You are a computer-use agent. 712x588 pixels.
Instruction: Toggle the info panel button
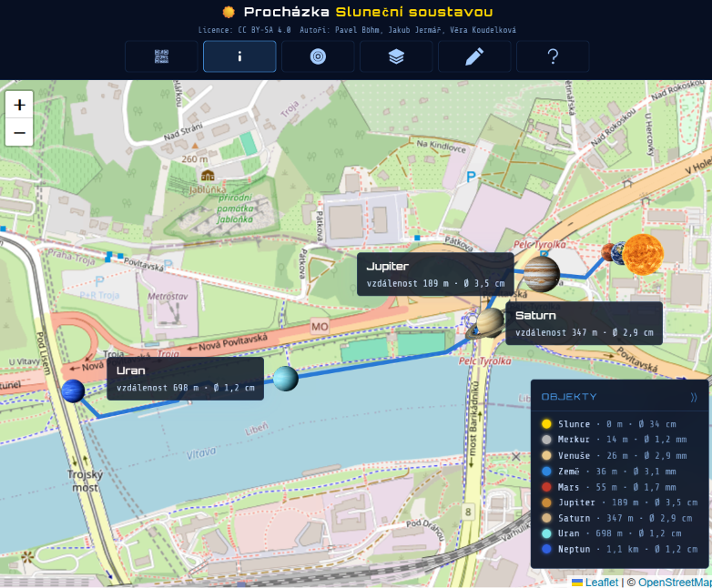(239, 56)
